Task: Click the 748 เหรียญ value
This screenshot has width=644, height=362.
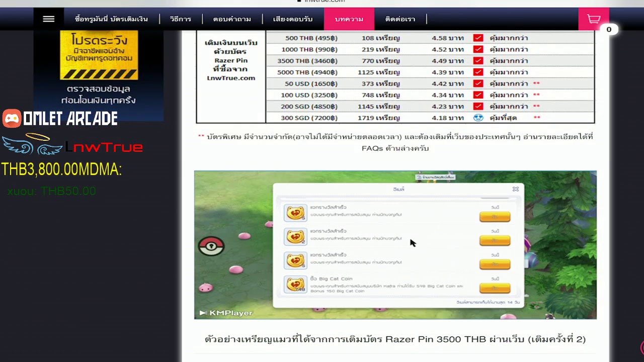Action: (x=380, y=95)
